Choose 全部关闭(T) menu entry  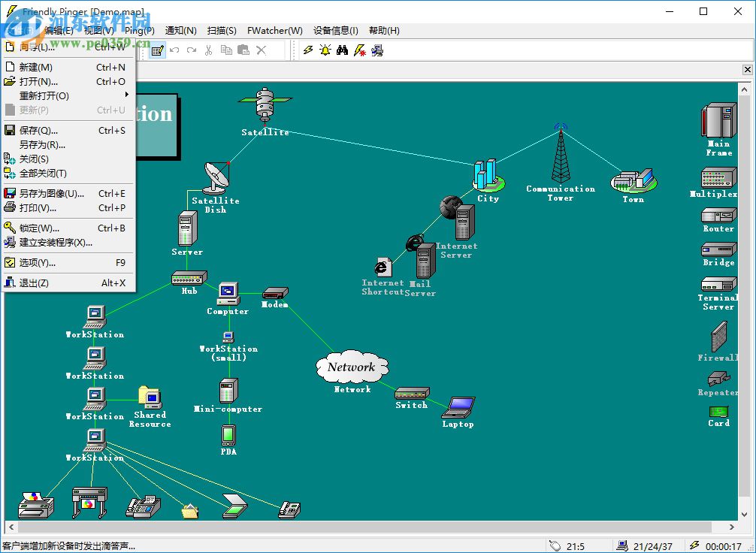click(x=68, y=173)
